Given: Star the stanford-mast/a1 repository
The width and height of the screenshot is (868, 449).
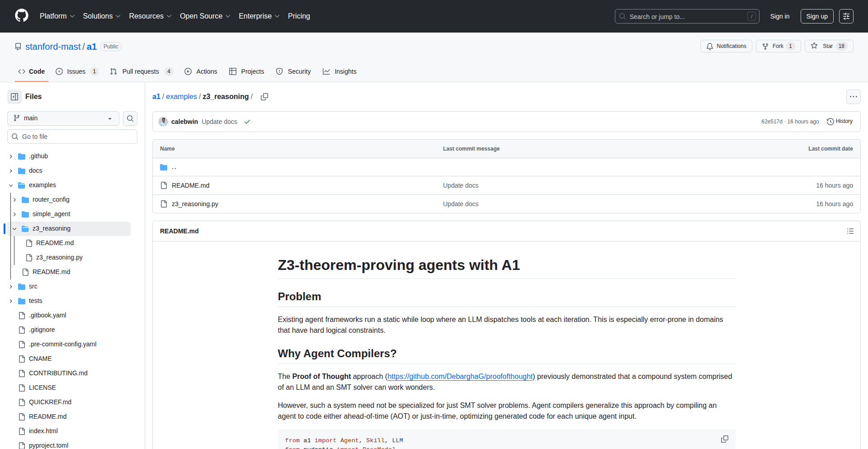Looking at the screenshot, I should [829, 46].
